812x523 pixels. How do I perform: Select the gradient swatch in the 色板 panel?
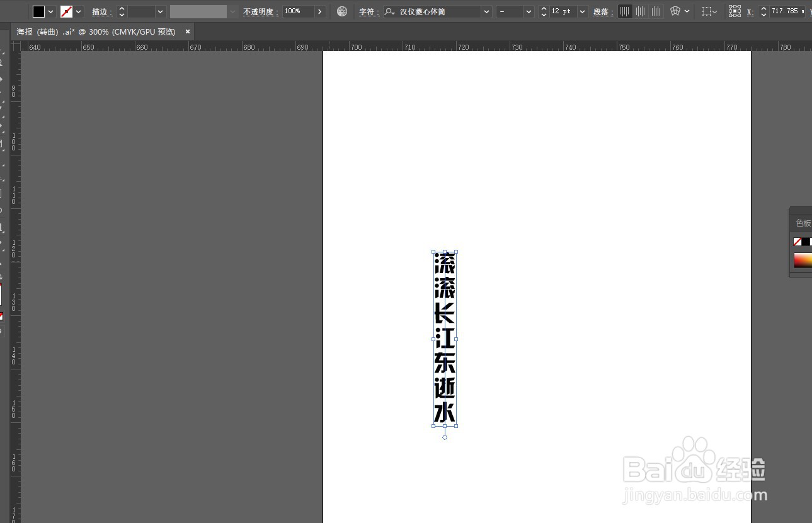pyautogui.click(x=801, y=260)
